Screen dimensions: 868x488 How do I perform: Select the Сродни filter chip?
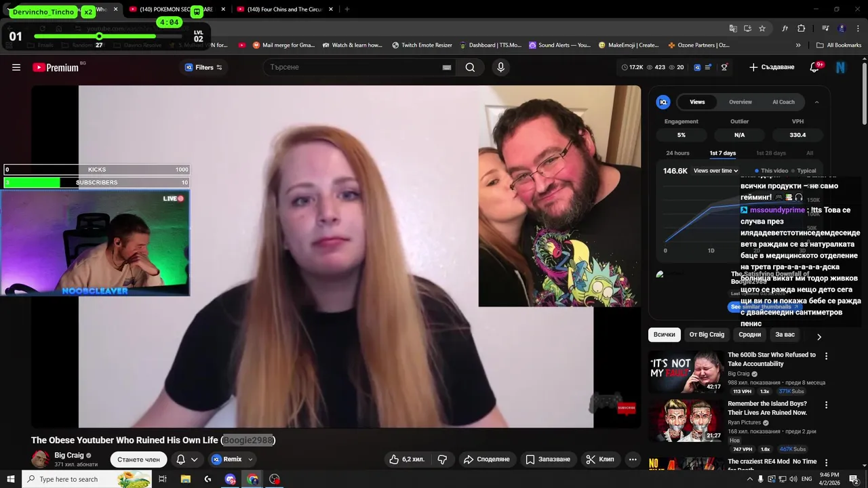pyautogui.click(x=749, y=335)
